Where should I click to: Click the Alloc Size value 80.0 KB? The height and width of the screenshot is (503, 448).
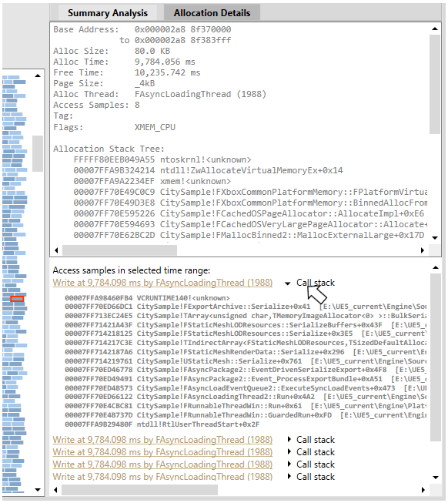tap(152, 51)
